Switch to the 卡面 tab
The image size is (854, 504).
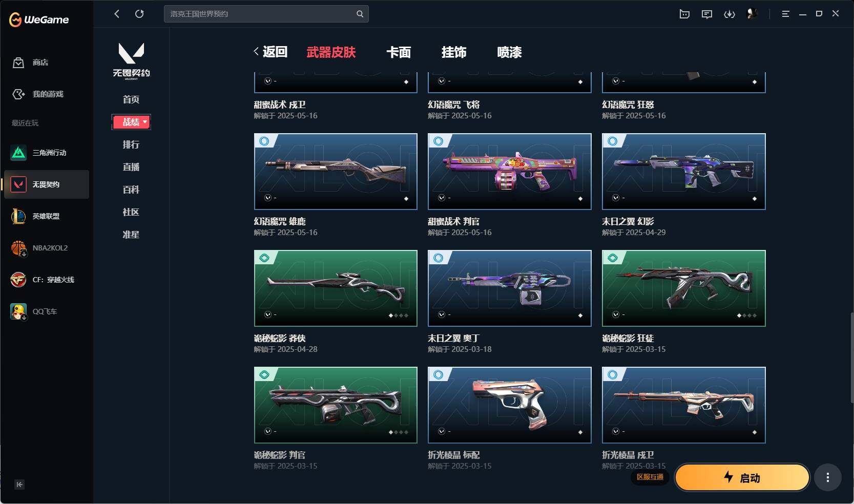(x=399, y=52)
